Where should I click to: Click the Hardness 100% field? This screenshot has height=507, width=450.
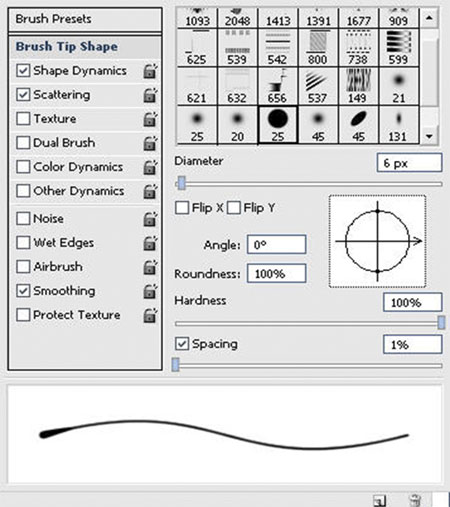pyautogui.click(x=413, y=302)
